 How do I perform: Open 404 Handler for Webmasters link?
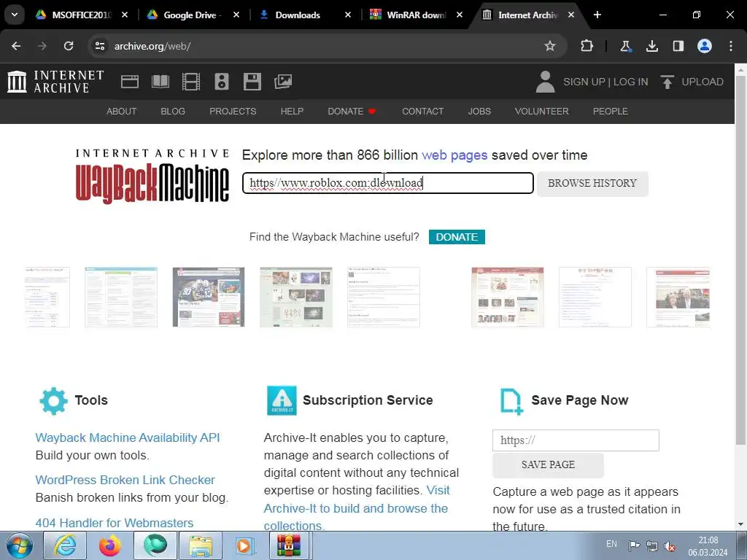click(115, 523)
